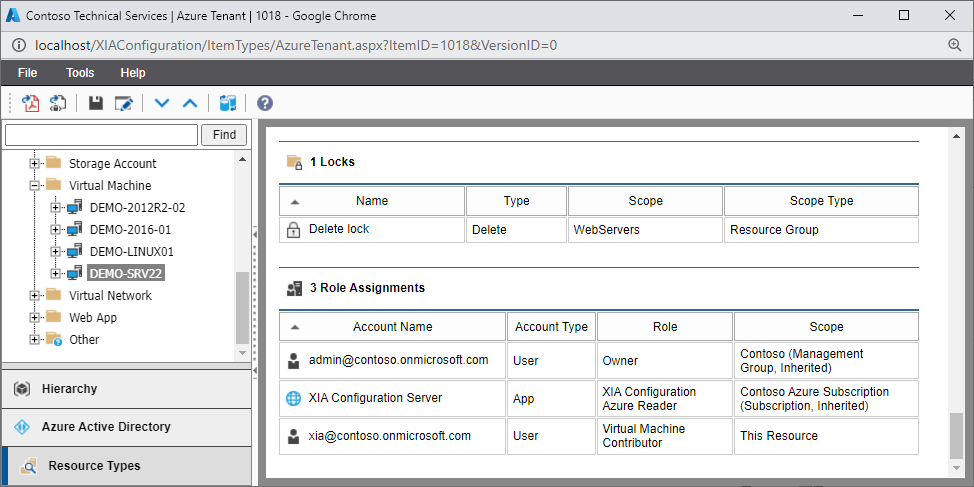Click the tree search input field
The image size is (974, 487).
[x=101, y=135]
